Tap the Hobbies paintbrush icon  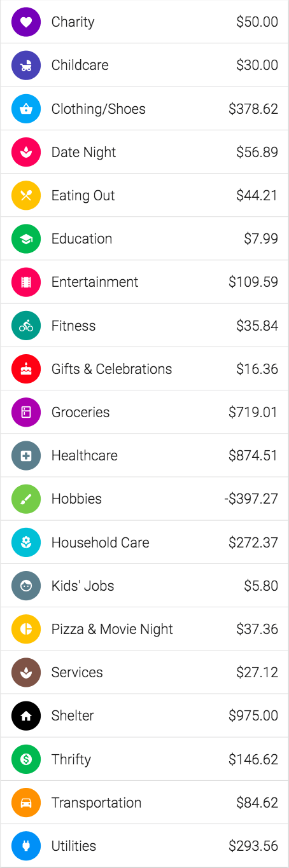point(26,499)
